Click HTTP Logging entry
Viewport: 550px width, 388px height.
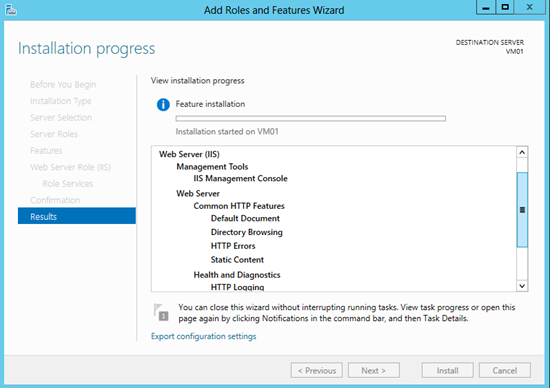pos(237,287)
